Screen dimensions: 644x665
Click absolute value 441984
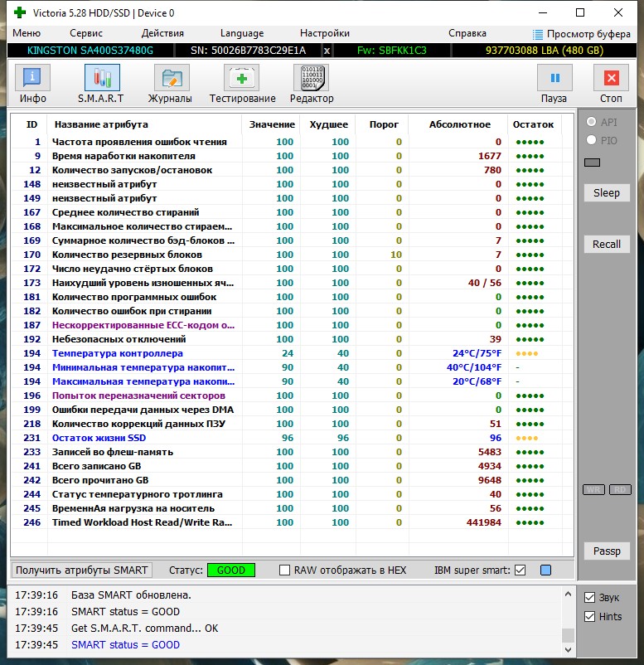tap(484, 522)
